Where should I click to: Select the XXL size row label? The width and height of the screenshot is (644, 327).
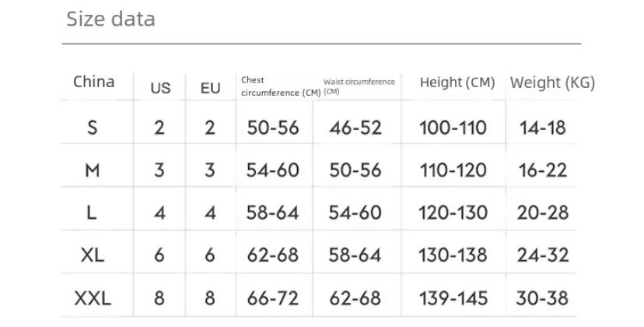click(x=93, y=298)
